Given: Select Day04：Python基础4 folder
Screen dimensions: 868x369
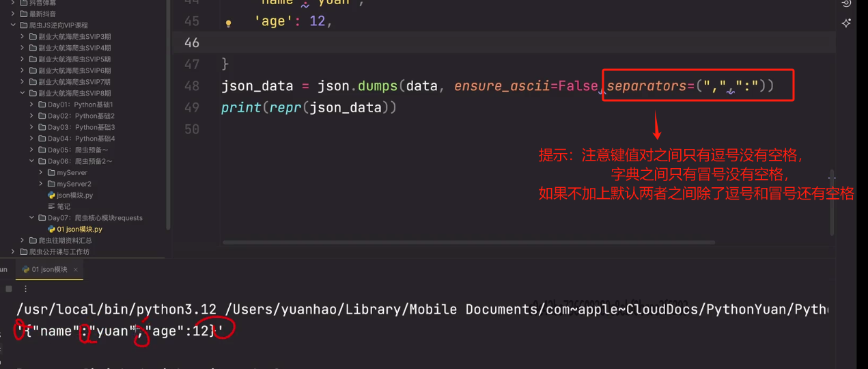Looking at the screenshot, I should point(81,139).
